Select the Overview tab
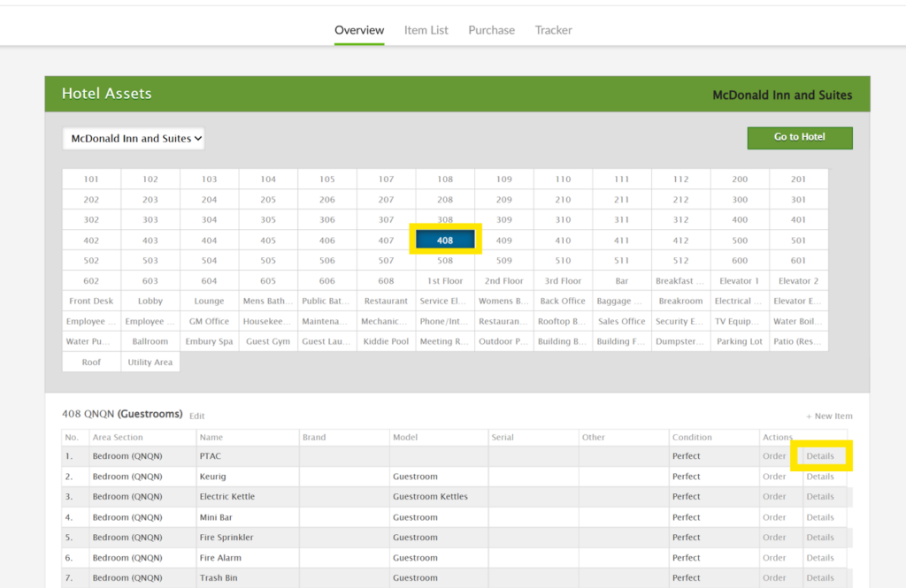Viewport: 906px width, 588px height. 359,30
